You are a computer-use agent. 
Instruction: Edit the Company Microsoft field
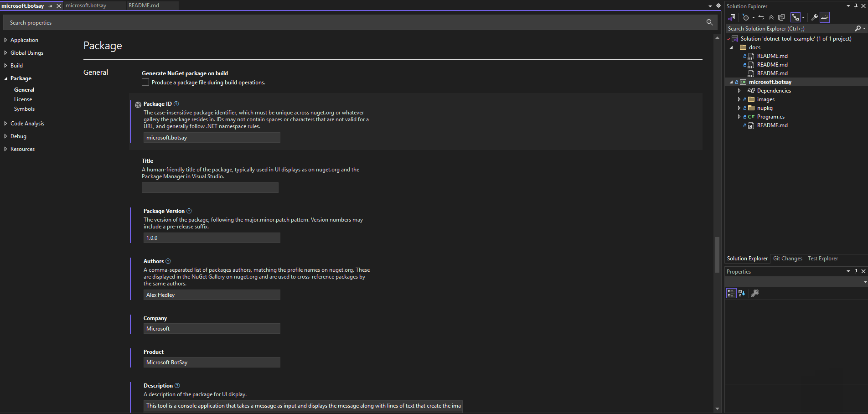(x=212, y=329)
